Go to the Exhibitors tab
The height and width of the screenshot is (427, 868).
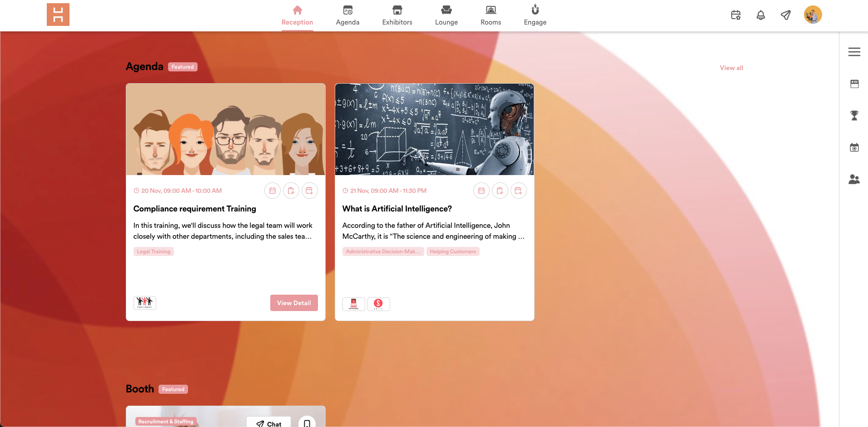[397, 16]
